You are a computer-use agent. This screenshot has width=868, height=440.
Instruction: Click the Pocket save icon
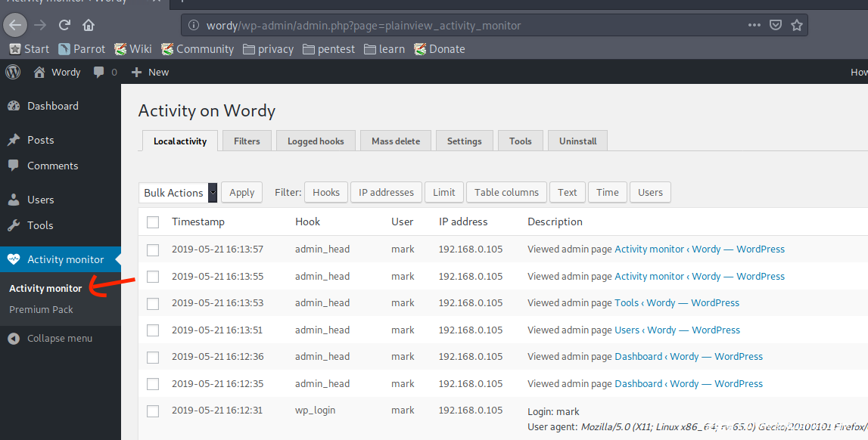pyautogui.click(x=776, y=25)
